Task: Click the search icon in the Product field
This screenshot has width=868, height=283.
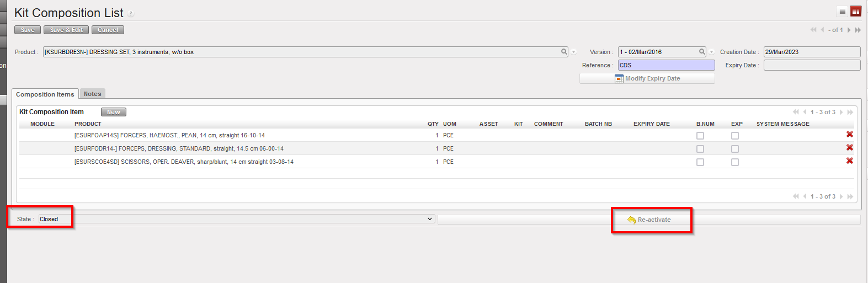Action: pyautogui.click(x=564, y=52)
